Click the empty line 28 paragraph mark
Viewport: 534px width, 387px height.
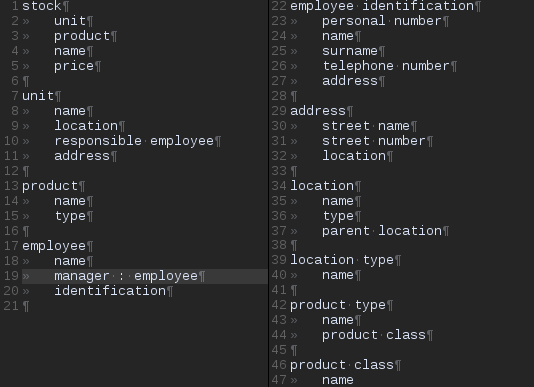pos(294,96)
